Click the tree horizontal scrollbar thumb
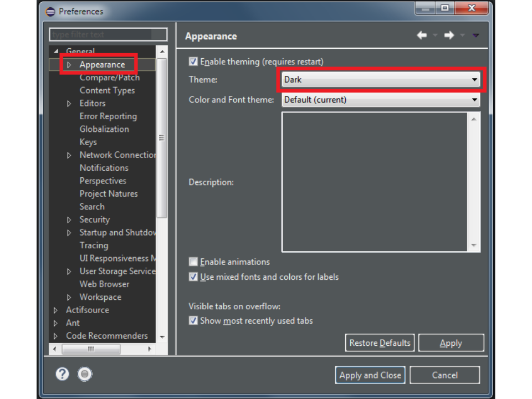532x399 pixels. click(x=91, y=349)
